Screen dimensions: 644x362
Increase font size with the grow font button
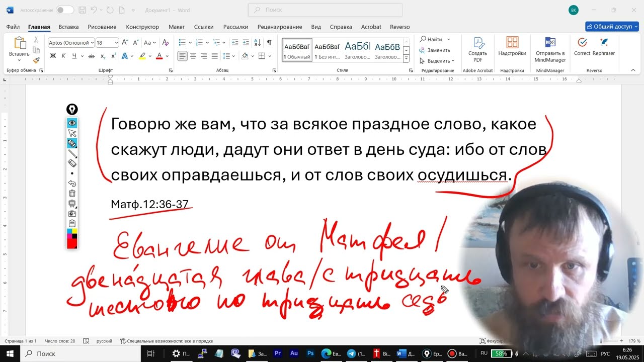click(x=125, y=43)
